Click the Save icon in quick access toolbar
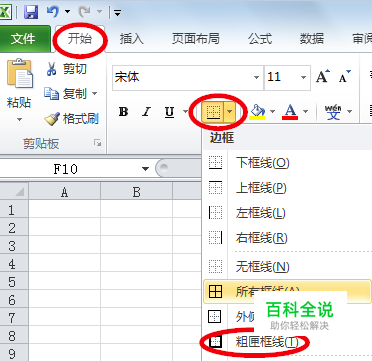 point(31,12)
